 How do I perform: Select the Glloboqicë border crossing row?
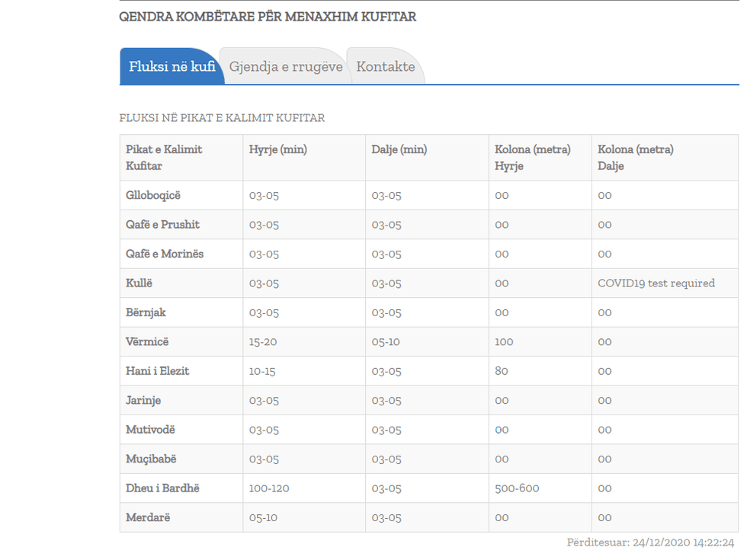pos(153,196)
